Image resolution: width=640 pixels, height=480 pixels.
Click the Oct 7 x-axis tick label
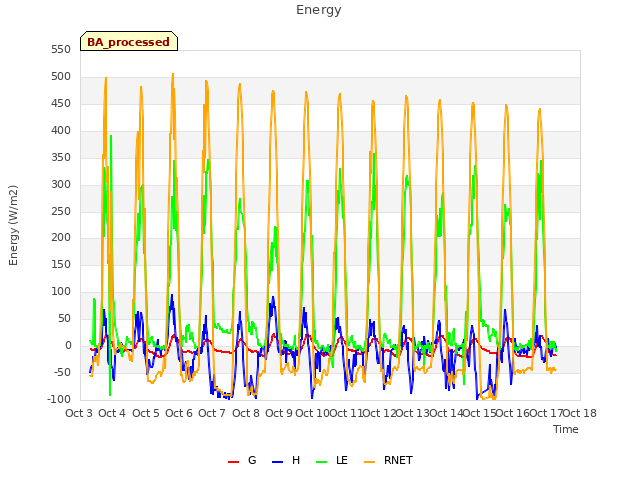tap(212, 413)
